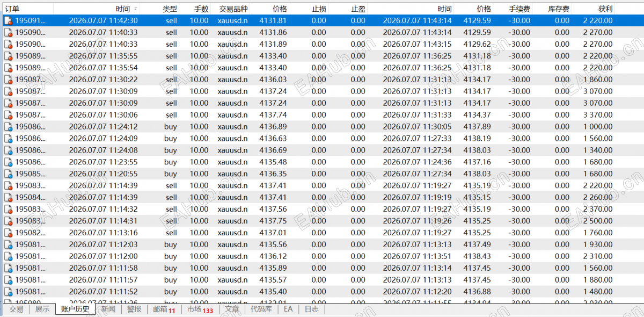This screenshot has height=317, width=644.
Task: Select the order icon opened at 11:35:54
Action: (x=8, y=68)
